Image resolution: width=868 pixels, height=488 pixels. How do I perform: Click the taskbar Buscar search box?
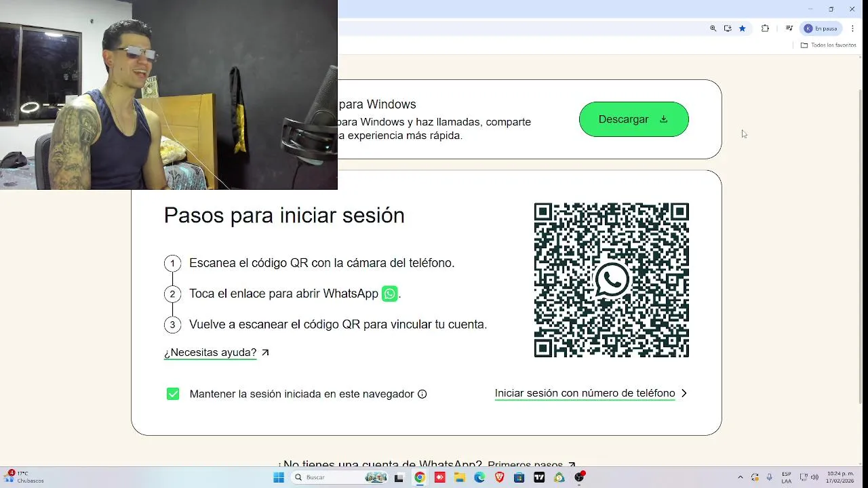[x=340, y=477]
